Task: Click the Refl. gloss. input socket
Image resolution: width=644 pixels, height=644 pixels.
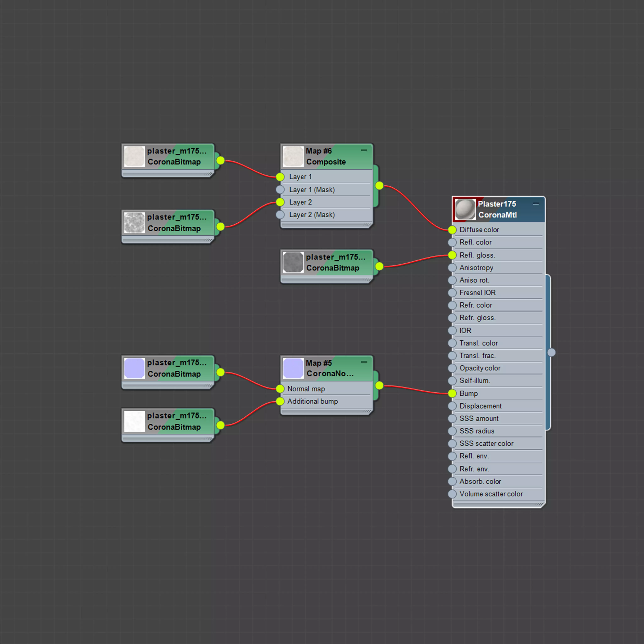Action: pos(452,255)
